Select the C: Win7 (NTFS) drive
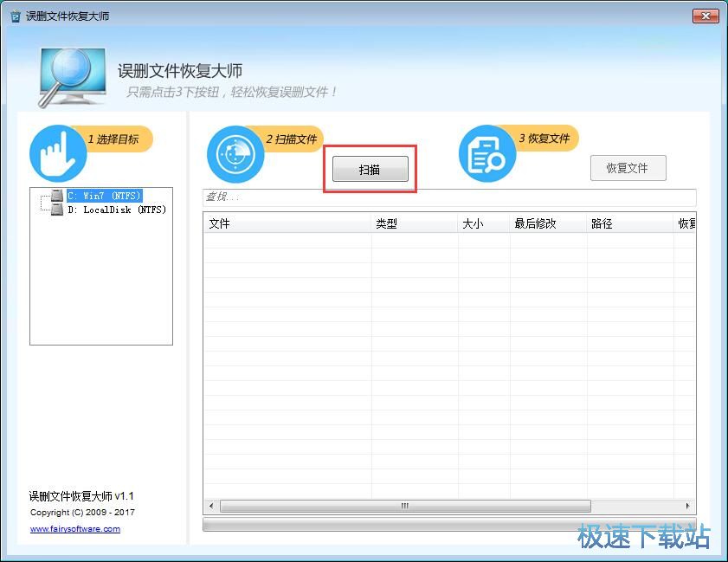The image size is (728, 562). [x=104, y=196]
